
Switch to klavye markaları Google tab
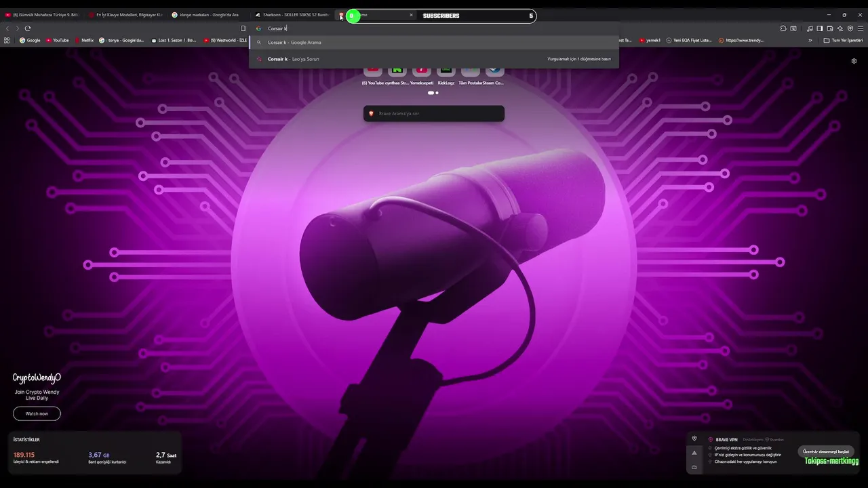tap(209, 15)
